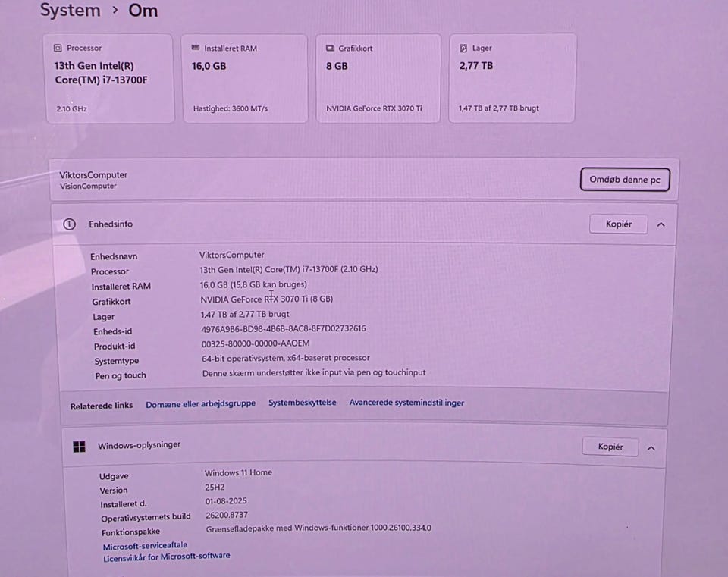Select the Grafikkort 8 GB card
Image resolution: width=728 pixels, height=577 pixels.
click(x=378, y=78)
